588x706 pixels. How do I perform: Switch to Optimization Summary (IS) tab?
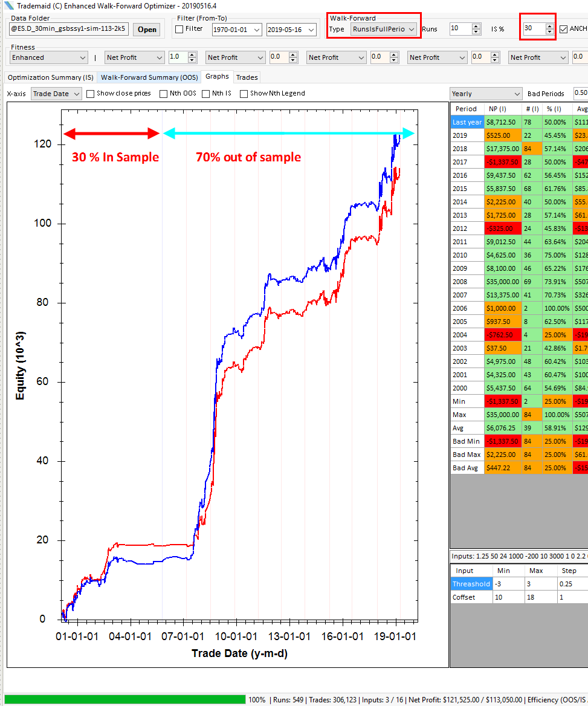(50, 77)
